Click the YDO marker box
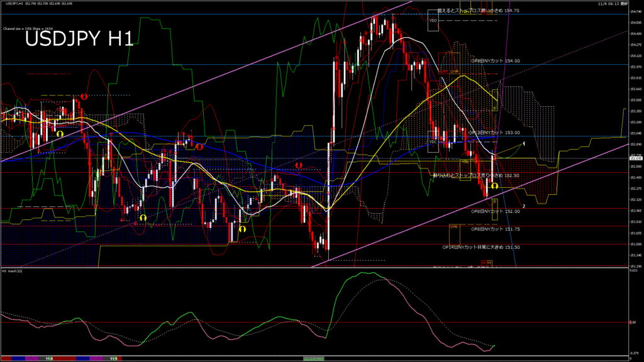Image resolution: width=644 pixels, height=362 pixels. click(433, 21)
